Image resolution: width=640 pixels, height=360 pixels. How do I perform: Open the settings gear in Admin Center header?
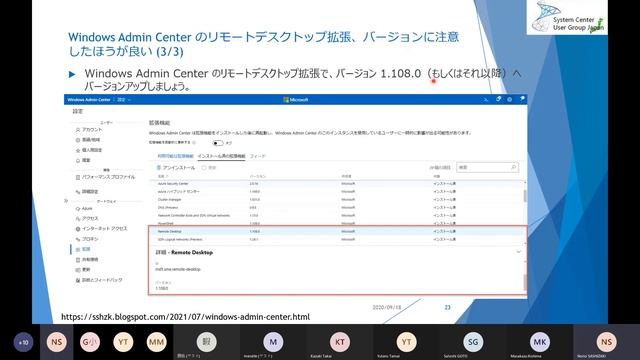coord(509,99)
